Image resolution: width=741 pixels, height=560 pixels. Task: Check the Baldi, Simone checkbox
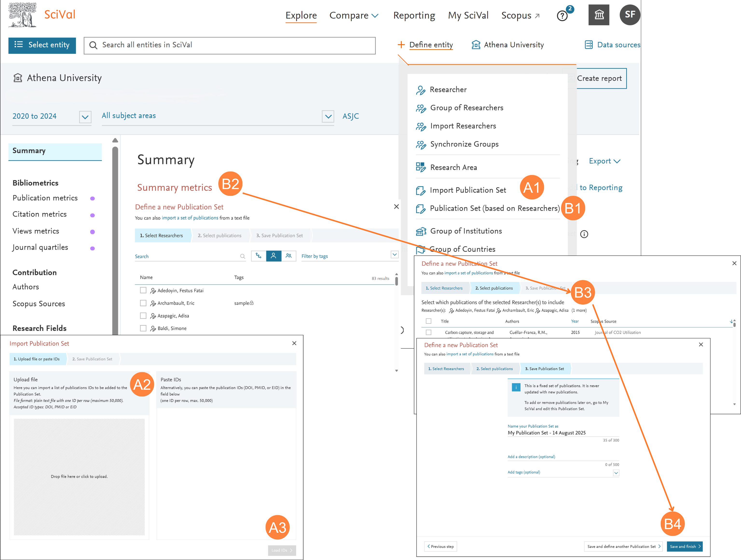click(x=143, y=328)
